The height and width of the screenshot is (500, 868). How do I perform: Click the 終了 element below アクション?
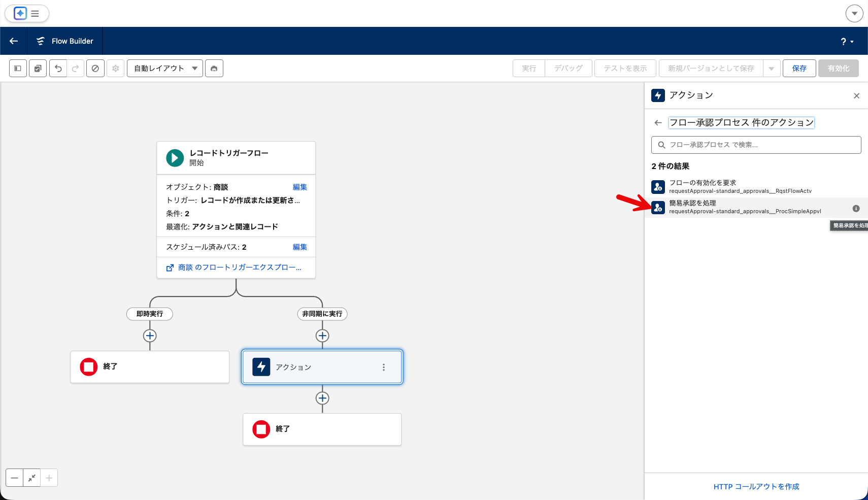(x=322, y=429)
